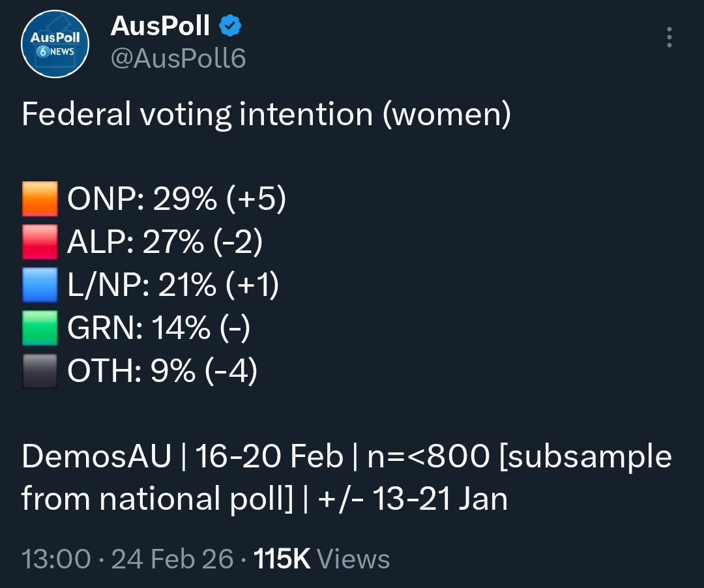Select the black OTH square icon

40,372
